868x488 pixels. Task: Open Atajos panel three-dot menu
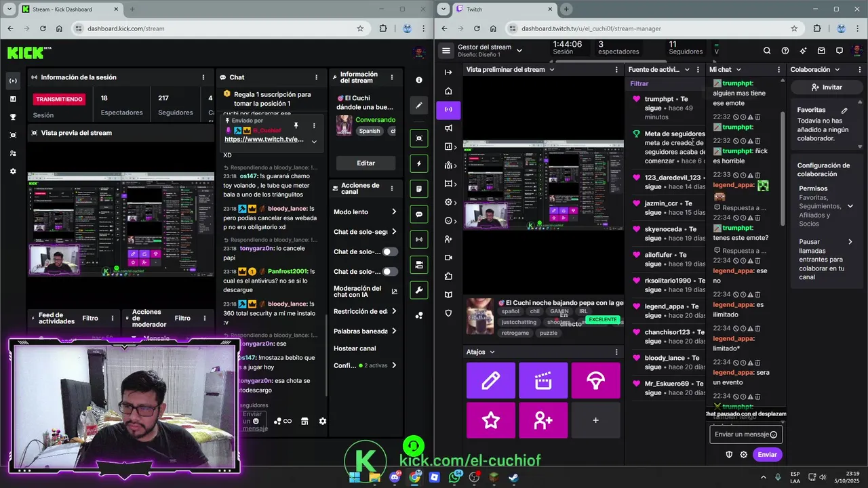coord(616,352)
